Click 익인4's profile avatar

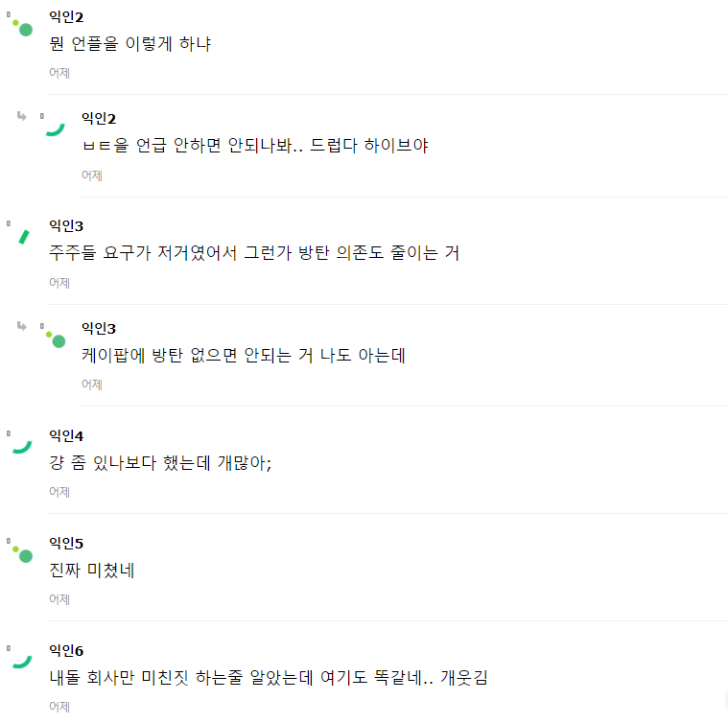21,446
